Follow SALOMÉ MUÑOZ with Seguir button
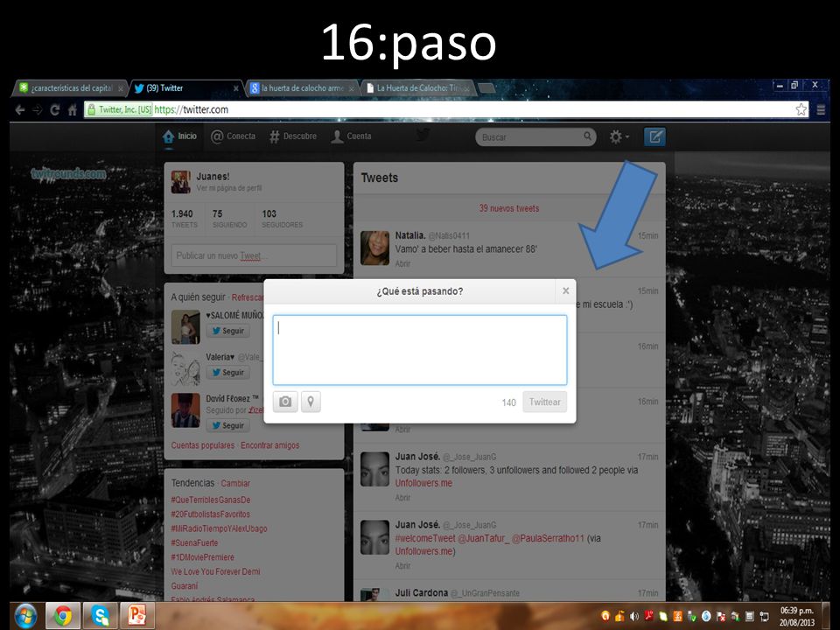The width and height of the screenshot is (840, 630). [x=227, y=331]
